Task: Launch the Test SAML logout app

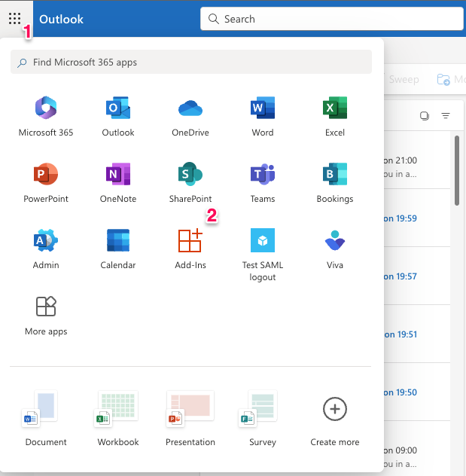Action: 263,255
